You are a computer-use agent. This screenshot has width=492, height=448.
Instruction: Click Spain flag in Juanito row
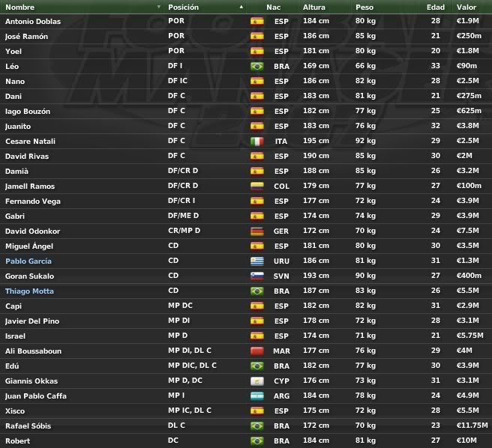tap(257, 126)
